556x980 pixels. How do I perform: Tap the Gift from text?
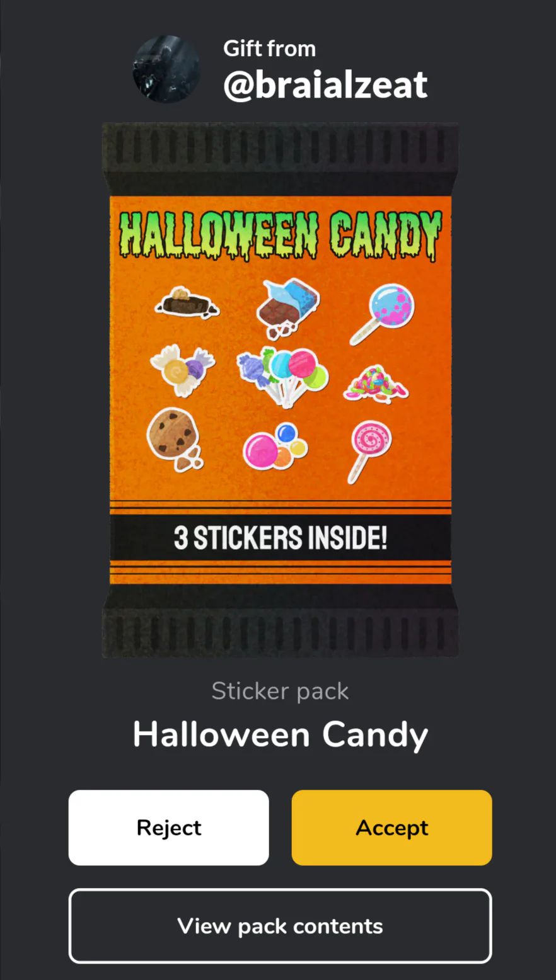pos(269,48)
